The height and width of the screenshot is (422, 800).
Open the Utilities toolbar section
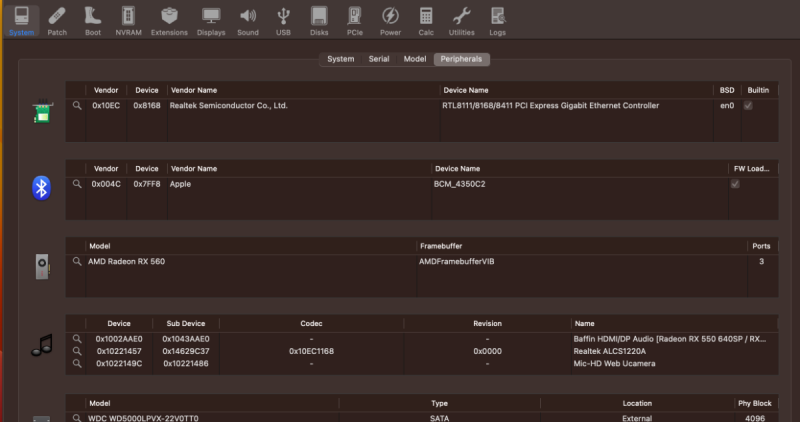(462, 21)
